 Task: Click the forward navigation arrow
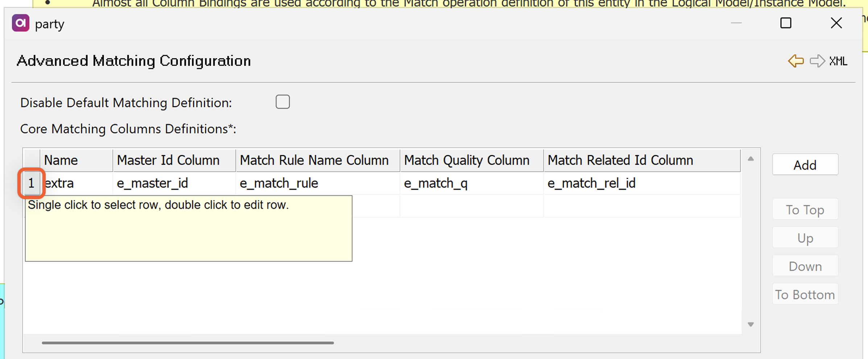817,61
